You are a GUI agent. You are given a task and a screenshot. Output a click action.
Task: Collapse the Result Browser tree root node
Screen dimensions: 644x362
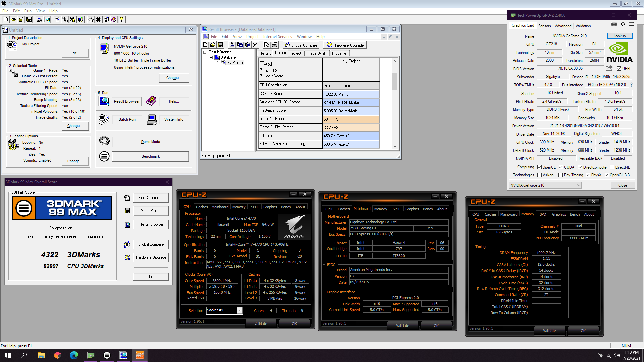pos(205,52)
